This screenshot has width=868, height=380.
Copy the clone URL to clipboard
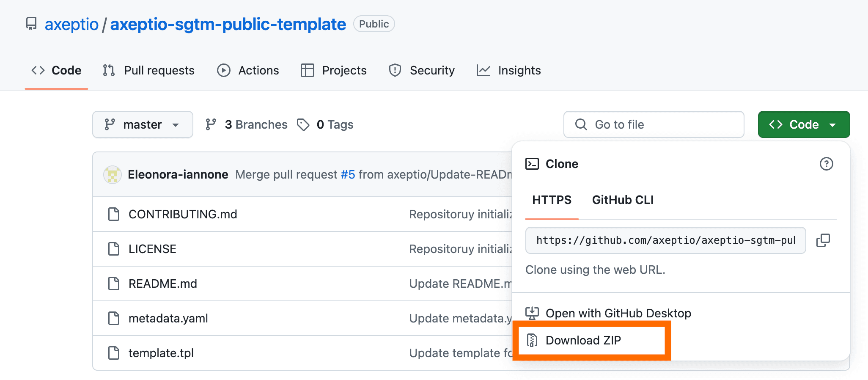[x=823, y=240]
